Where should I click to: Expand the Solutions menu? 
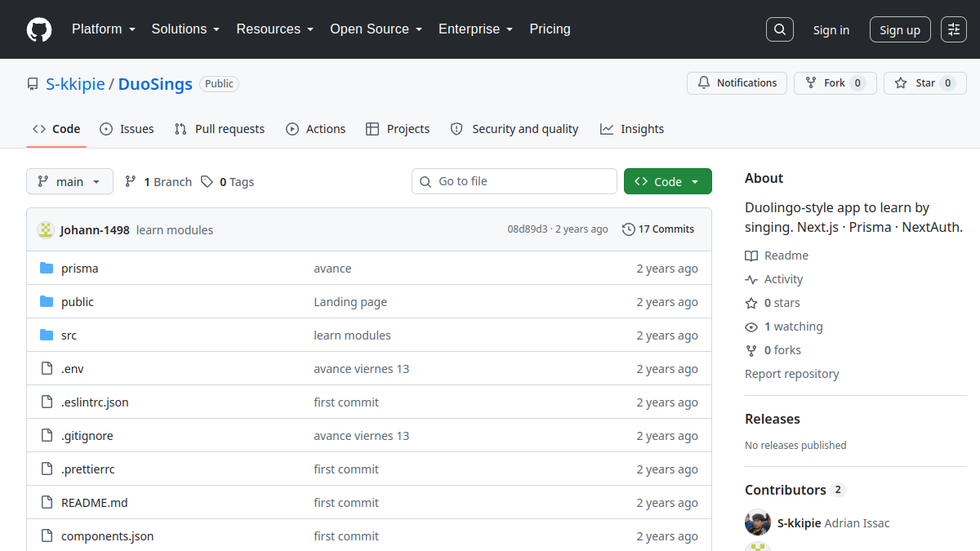click(x=185, y=29)
